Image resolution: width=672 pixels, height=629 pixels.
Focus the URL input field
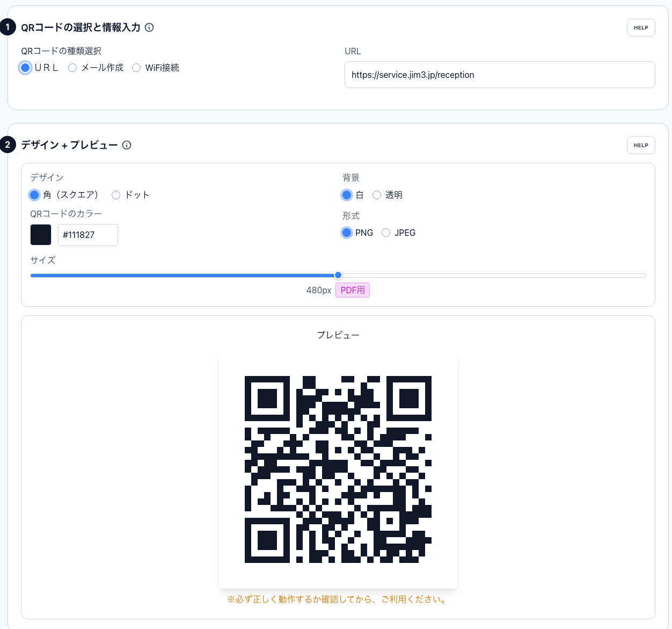pyautogui.click(x=500, y=75)
